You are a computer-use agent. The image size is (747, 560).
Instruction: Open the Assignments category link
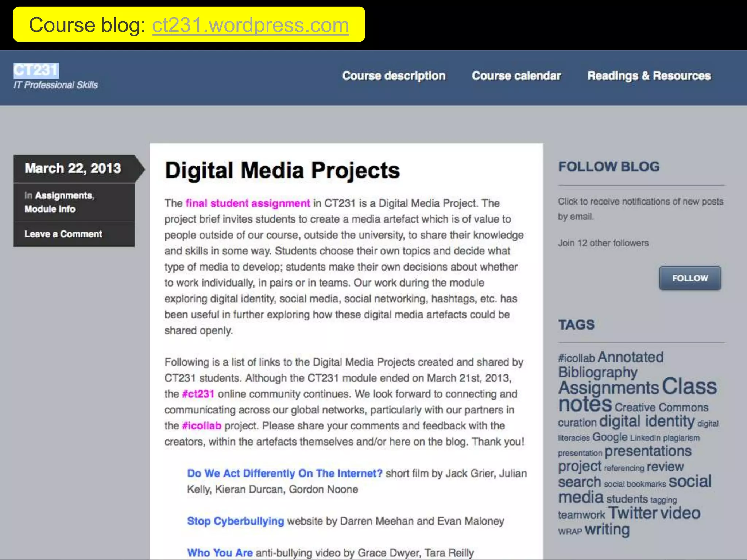click(x=64, y=195)
